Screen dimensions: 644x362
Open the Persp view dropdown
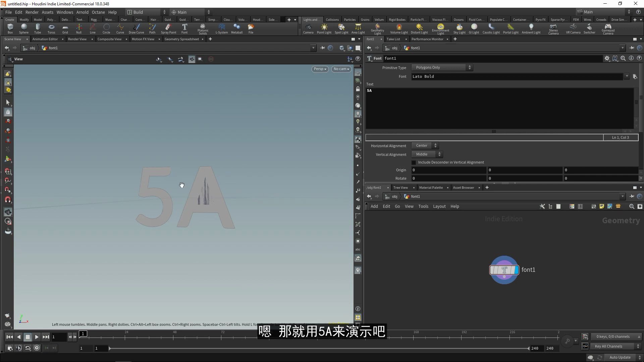pos(319,69)
